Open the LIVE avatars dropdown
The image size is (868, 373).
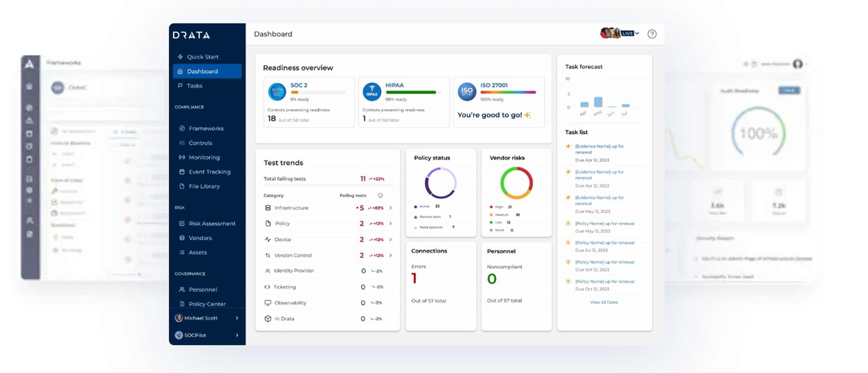[x=620, y=33]
